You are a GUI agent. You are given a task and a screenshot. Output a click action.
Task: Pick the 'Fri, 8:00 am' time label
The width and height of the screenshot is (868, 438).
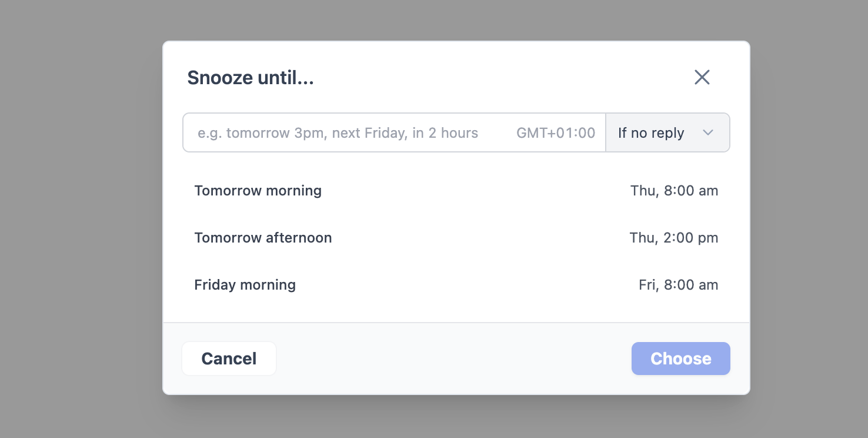point(678,285)
